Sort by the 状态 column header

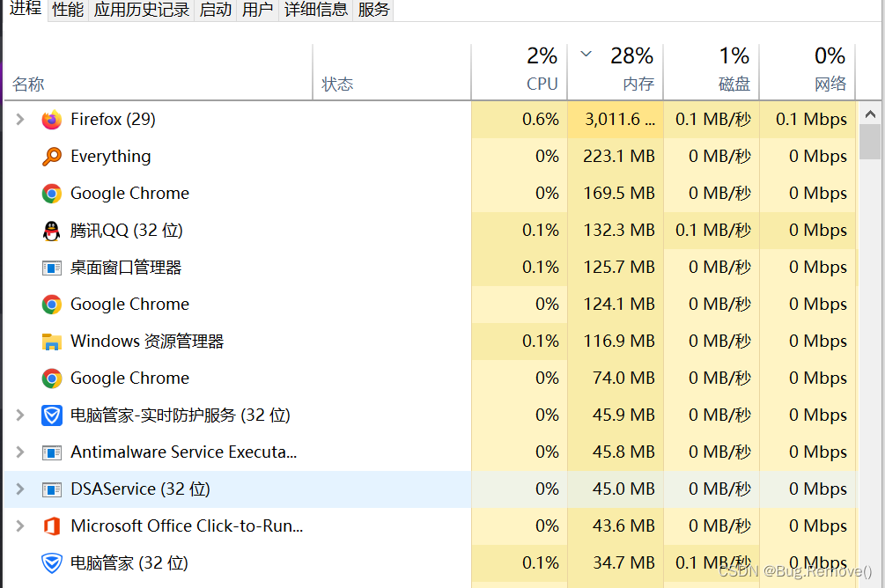click(392, 72)
